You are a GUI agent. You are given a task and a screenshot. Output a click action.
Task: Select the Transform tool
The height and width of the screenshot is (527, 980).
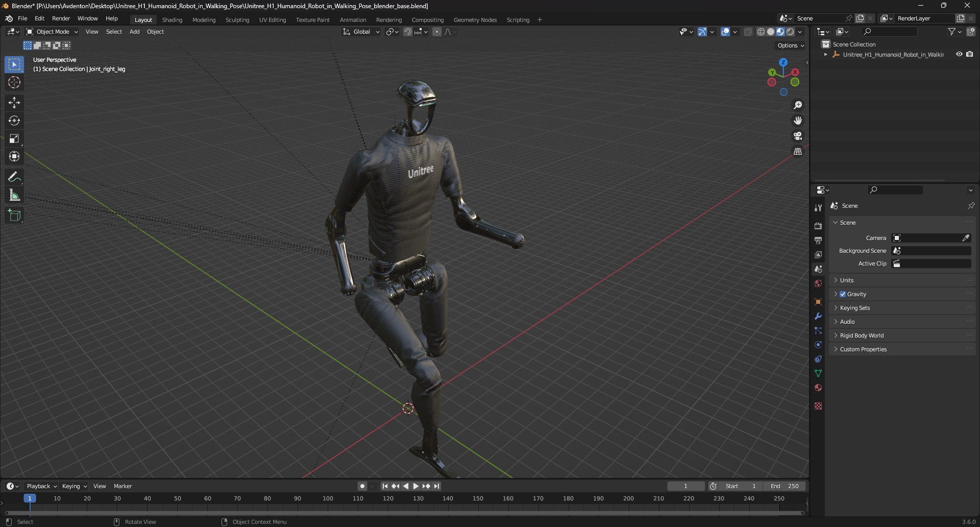(14, 156)
